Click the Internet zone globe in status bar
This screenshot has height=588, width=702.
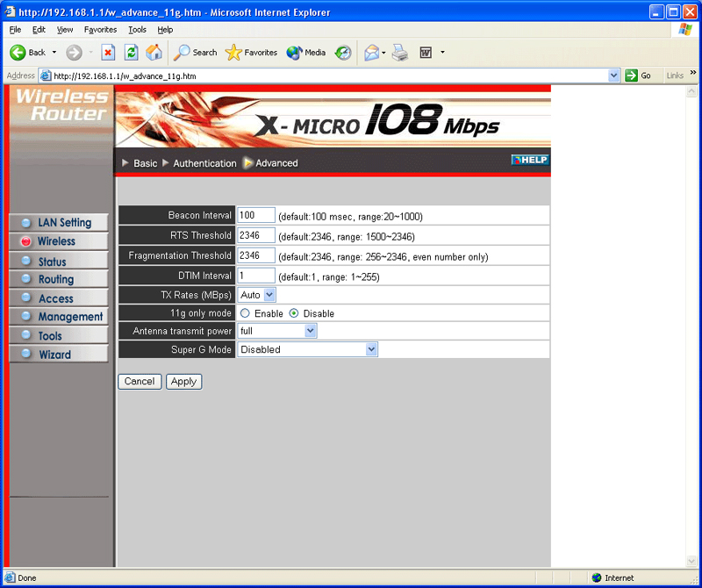click(x=597, y=577)
